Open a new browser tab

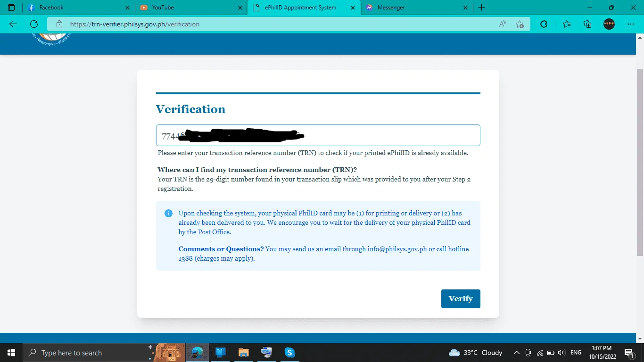[481, 8]
